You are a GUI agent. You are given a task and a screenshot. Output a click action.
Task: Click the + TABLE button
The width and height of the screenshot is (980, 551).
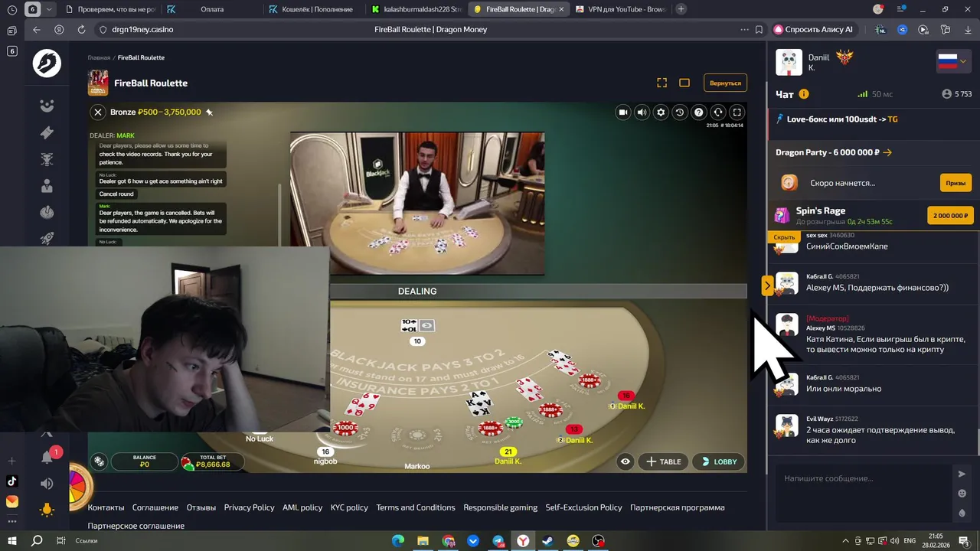tap(663, 461)
